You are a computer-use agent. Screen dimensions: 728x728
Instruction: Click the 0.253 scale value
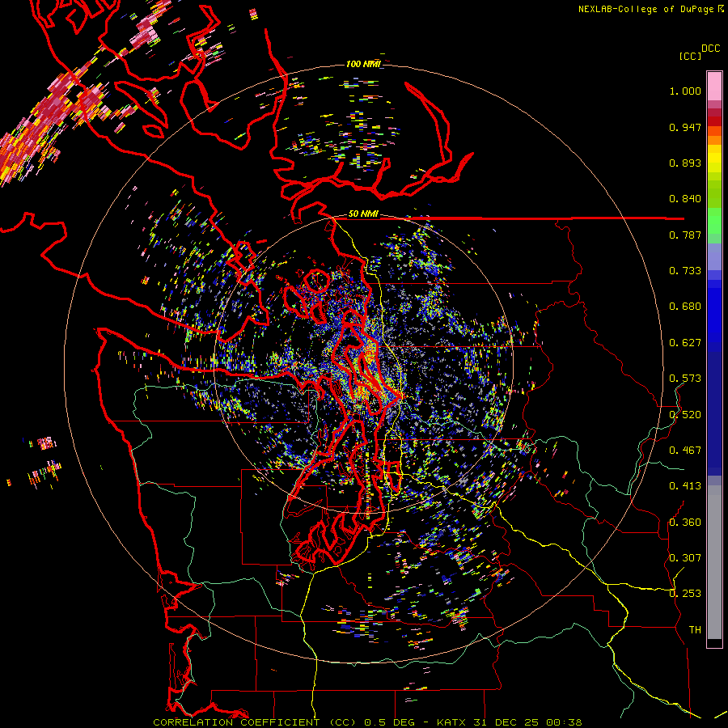tap(685, 594)
